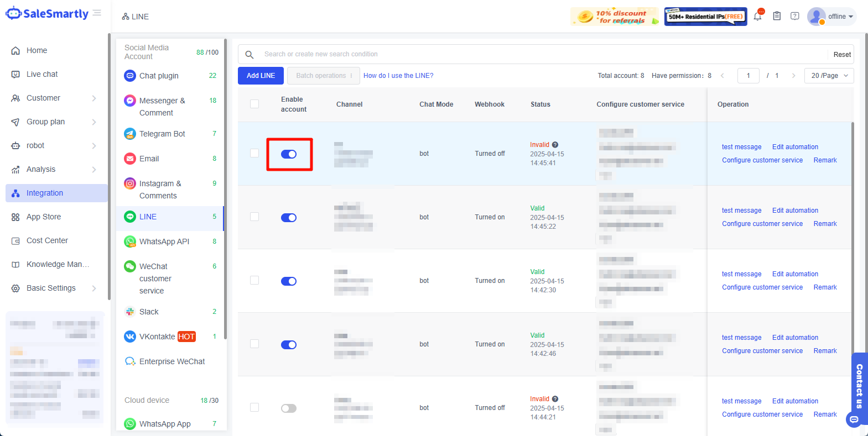Tick the select-all checkbox in table header

click(x=254, y=104)
